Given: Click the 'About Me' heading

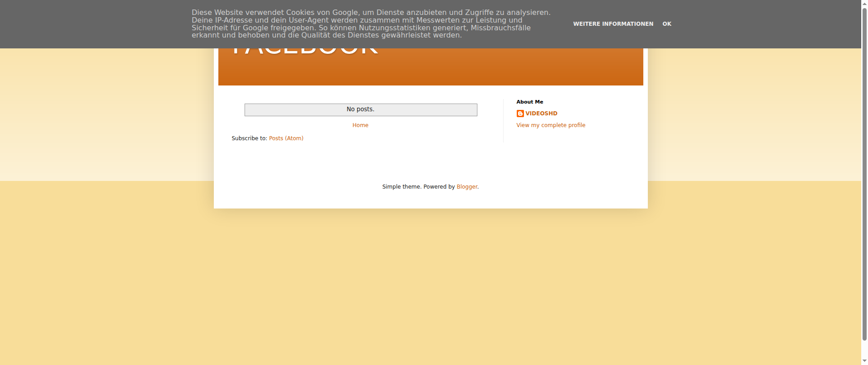Looking at the screenshot, I should pyautogui.click(x=530, y=102).
